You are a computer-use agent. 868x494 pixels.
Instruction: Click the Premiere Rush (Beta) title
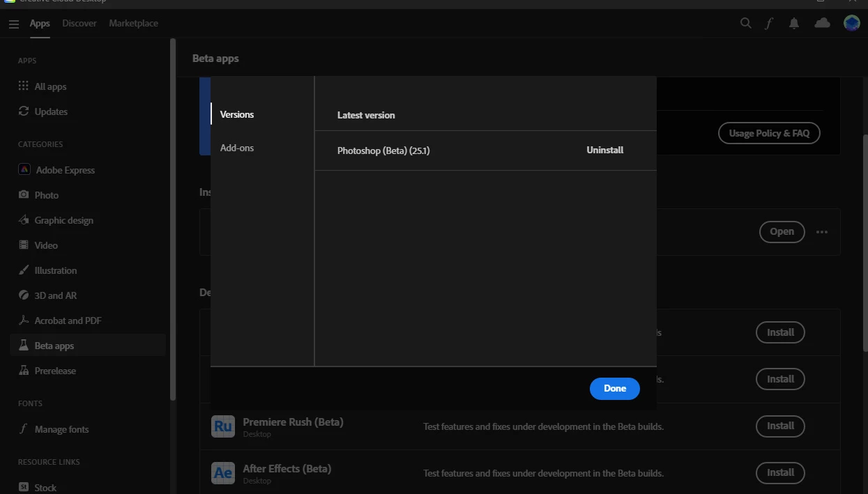pos(293,422)
